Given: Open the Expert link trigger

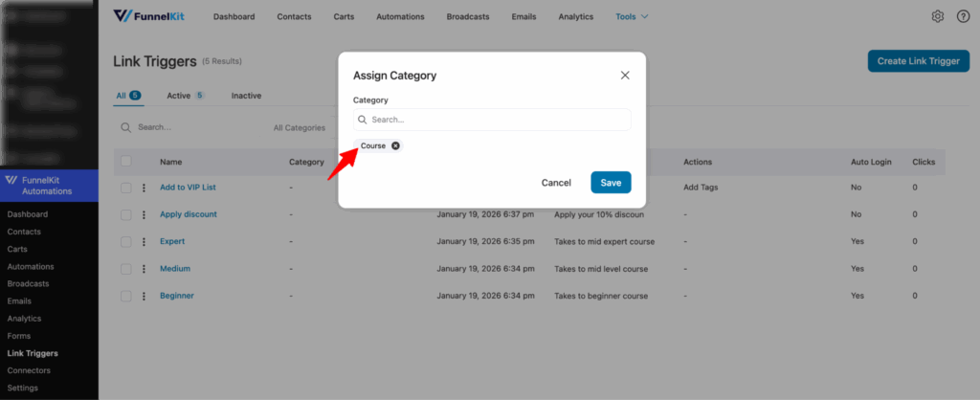Looking at the screenshot, I should click(x=172, y=241).
